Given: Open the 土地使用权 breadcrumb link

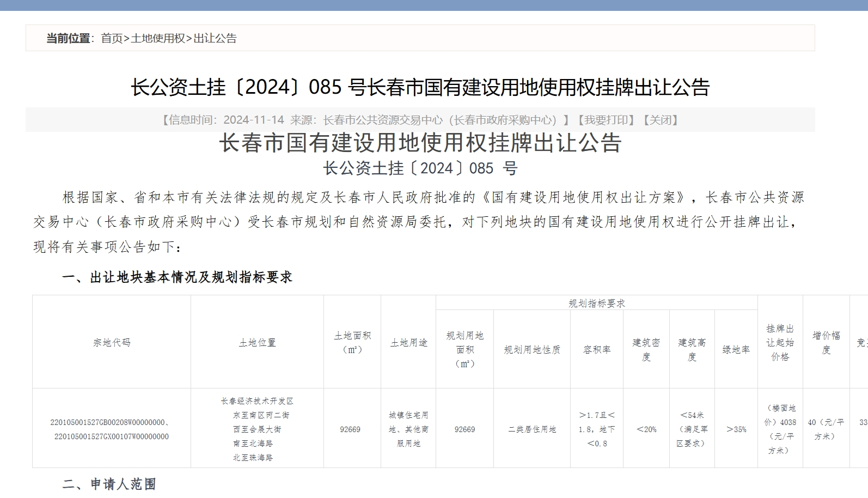Looking at the screenshot, I should 158,38.
